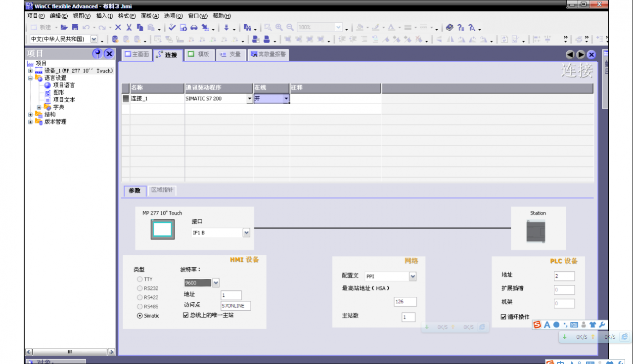Open the 接口 IF1 B dropdown
Screen dimensions: 633x364
(x=246, y=233)
